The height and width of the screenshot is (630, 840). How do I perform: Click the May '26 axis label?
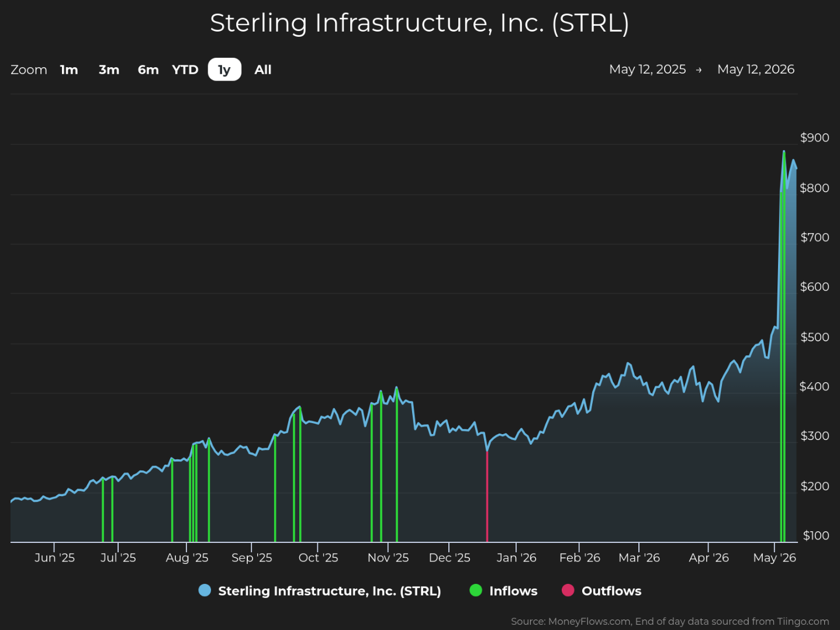point(775,558)
